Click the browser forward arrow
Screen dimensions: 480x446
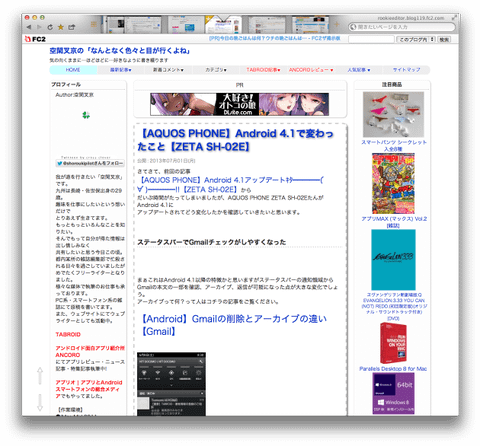click(x=39, y=27)
